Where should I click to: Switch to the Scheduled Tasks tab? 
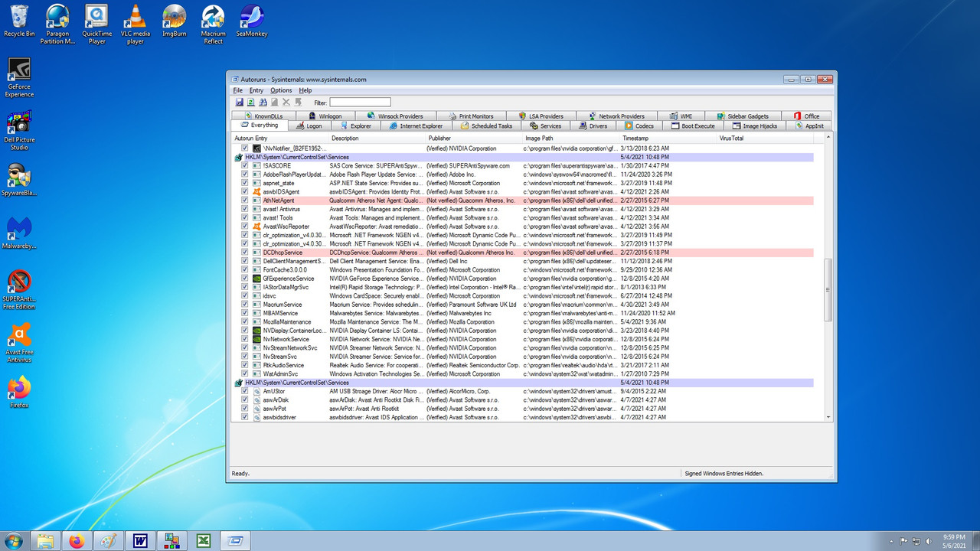(486, 126)
